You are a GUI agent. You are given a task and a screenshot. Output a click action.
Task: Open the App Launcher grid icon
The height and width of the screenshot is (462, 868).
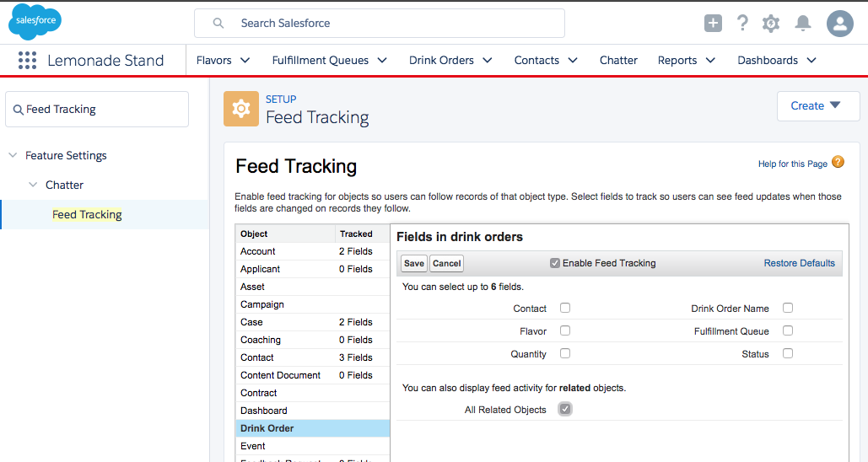pos(27,61)
